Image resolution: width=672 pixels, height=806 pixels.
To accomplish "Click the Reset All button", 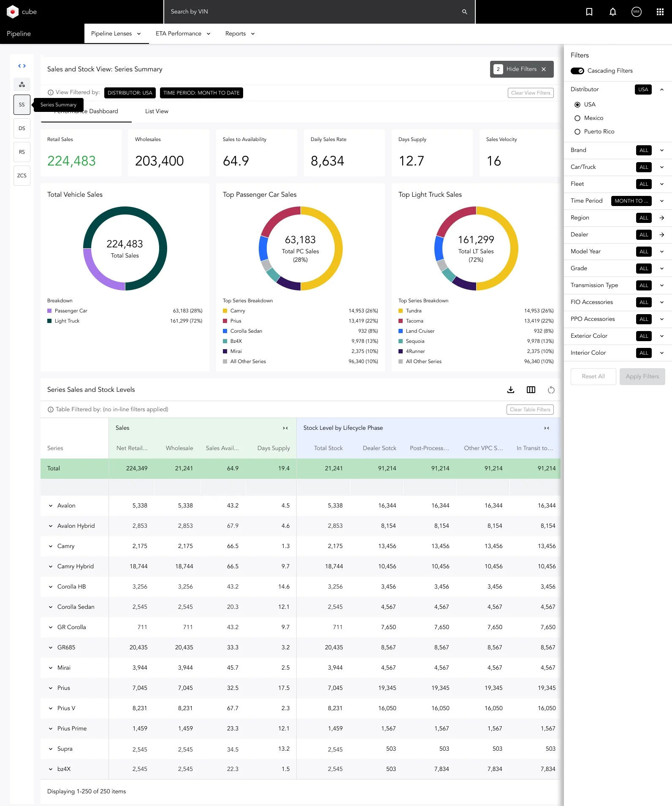I will [593, 377].
